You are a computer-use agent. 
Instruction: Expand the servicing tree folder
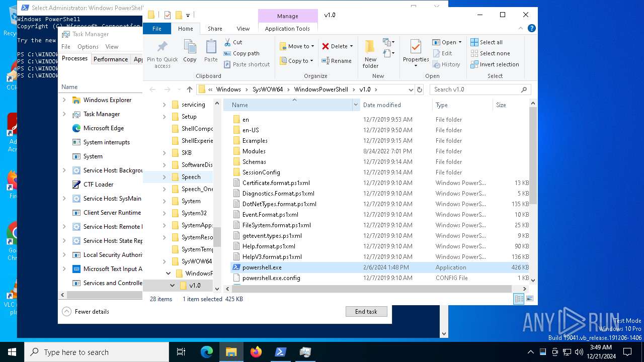coord(165,105)
